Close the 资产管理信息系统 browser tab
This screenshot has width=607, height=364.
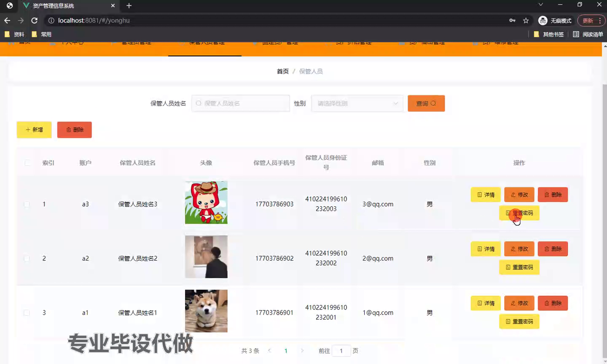[x=113, y=5]
